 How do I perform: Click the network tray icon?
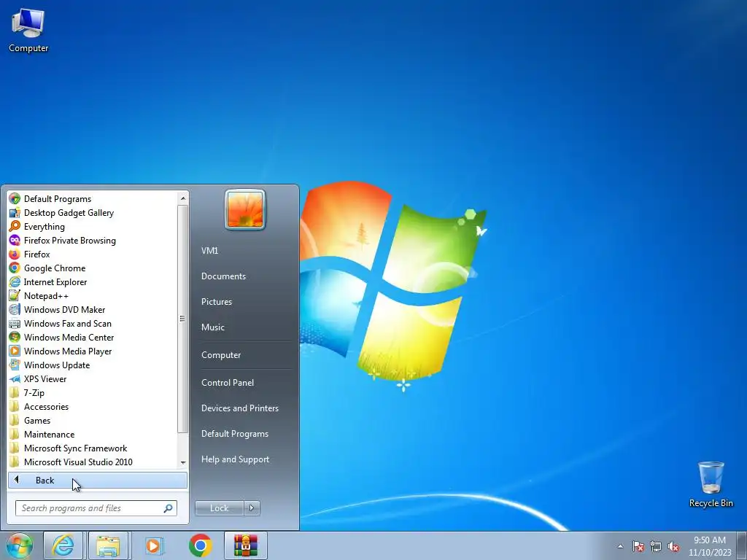(656, 546)
